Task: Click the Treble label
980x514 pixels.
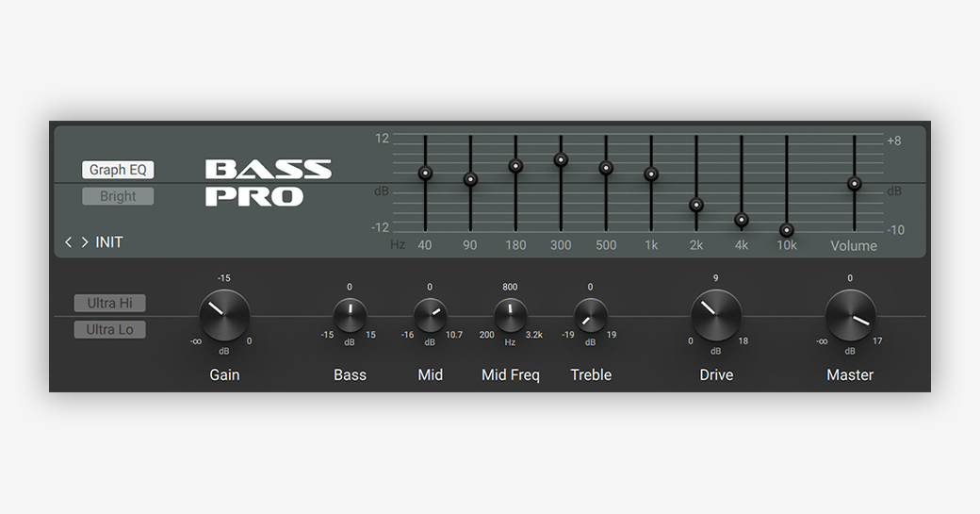Action: tap(591, 374)
